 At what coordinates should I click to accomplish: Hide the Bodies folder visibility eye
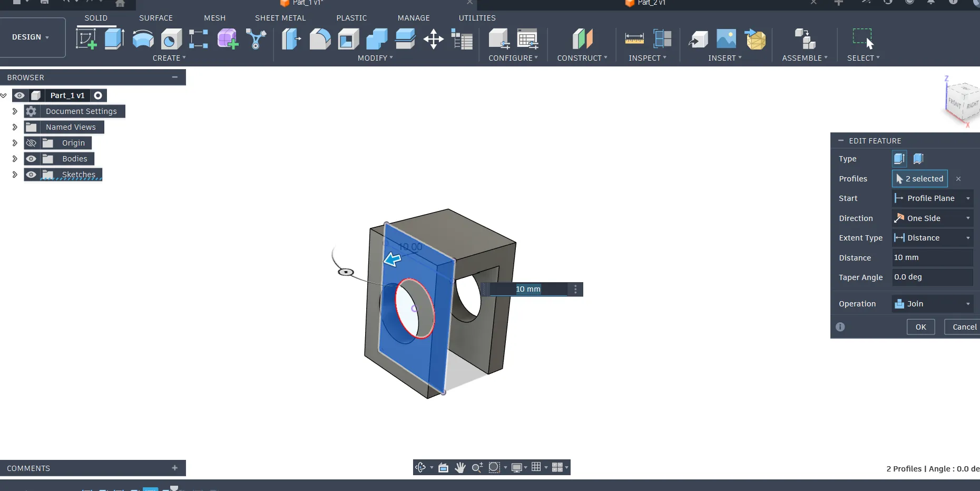[32, 159]
